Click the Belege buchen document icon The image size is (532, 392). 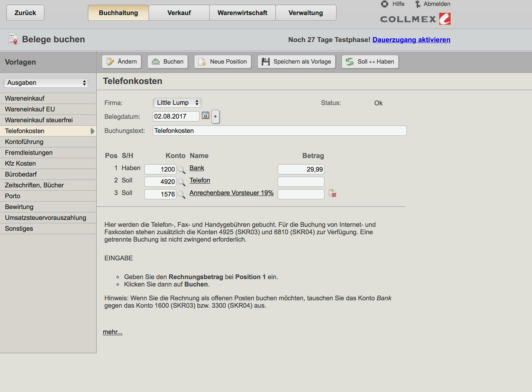(13, 39)
